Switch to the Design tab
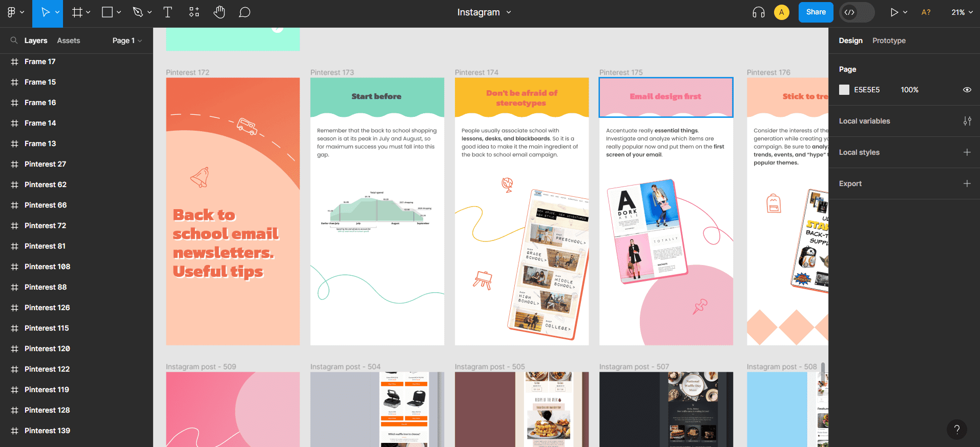This screenshot has width=980, height=447. click(851, 40)
